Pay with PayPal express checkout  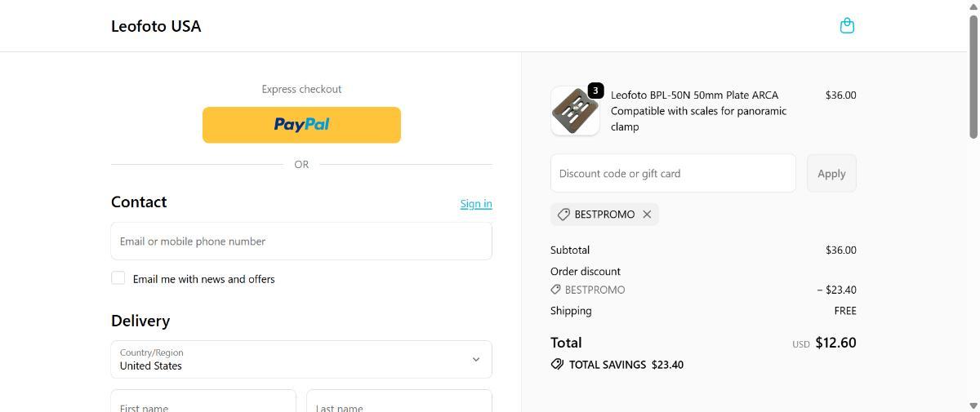pyautogui.click(x=301, y=125)
